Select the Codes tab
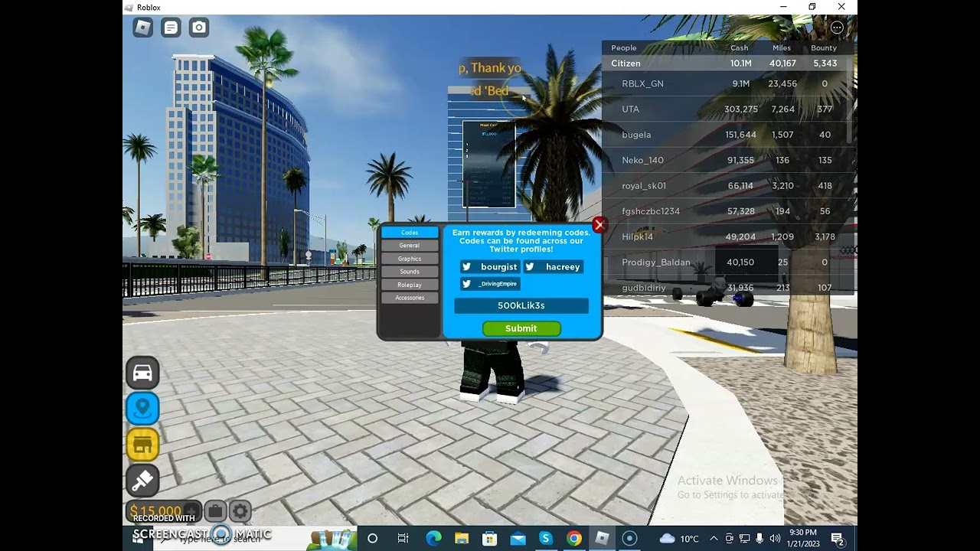Screen dimensions: 980x551 click(x=410, y=233)
